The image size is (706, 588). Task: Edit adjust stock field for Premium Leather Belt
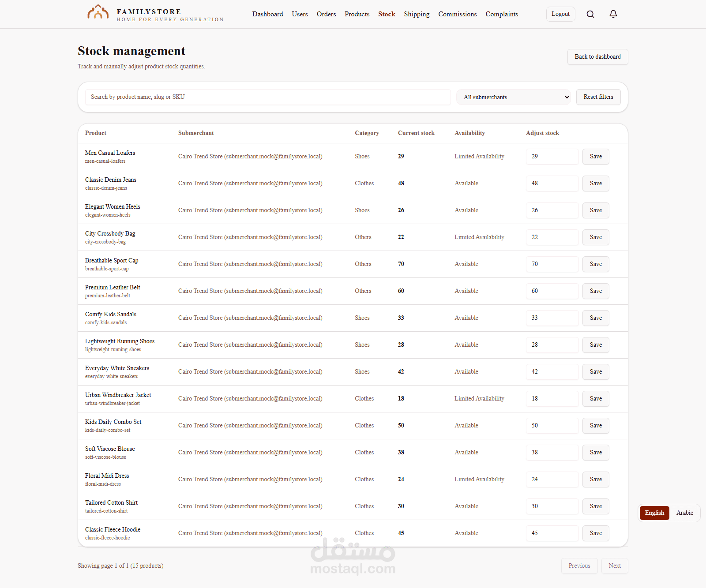tap(552, 291)
